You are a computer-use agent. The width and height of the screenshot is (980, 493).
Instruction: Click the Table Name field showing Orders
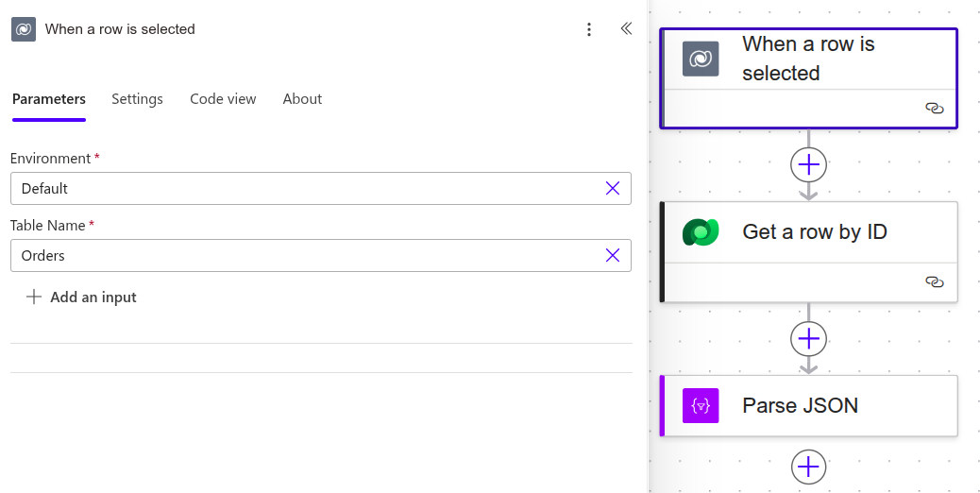302,255
